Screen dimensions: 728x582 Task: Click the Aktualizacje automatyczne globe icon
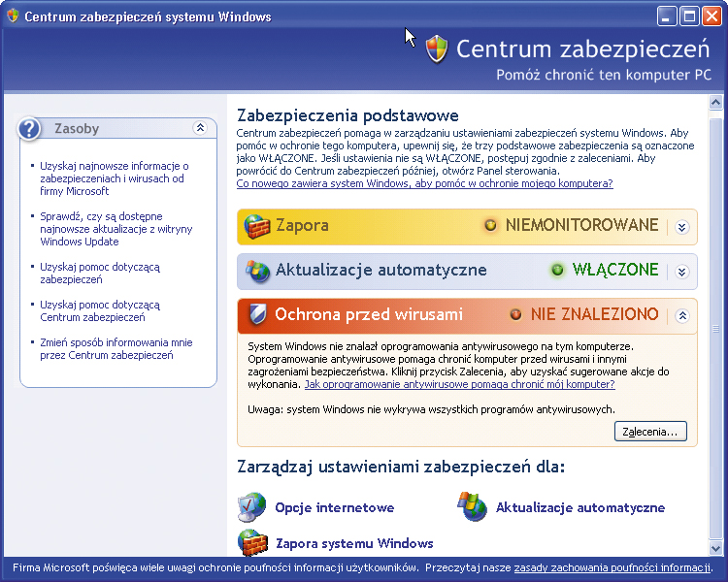point(257,271)
